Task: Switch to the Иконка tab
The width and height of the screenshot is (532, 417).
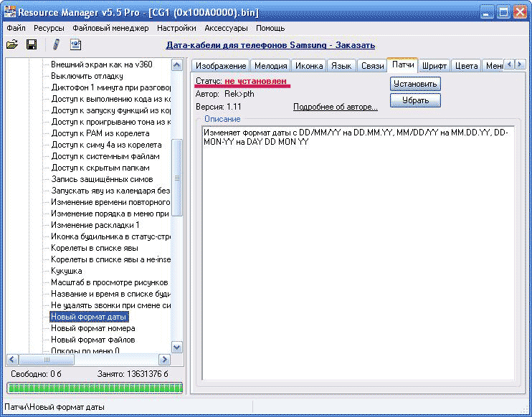Action: point(309,66)
